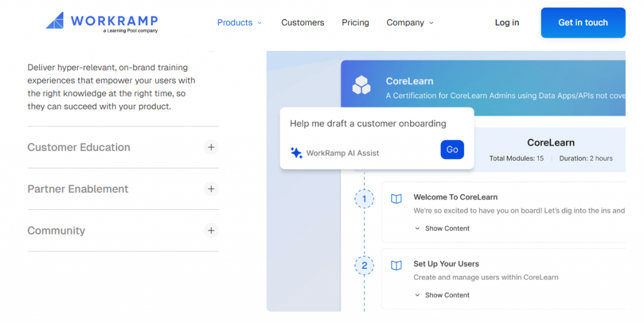Click 'WorkRamp AI Assist' label
644x323 pixels.
click(x=343, y=153)
